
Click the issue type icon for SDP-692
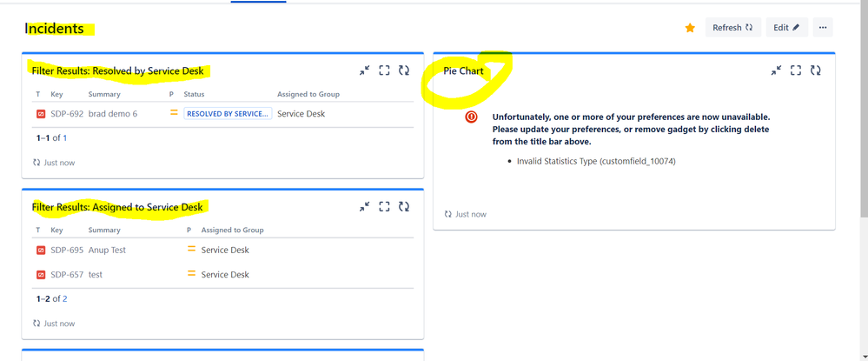pos(41,114)
